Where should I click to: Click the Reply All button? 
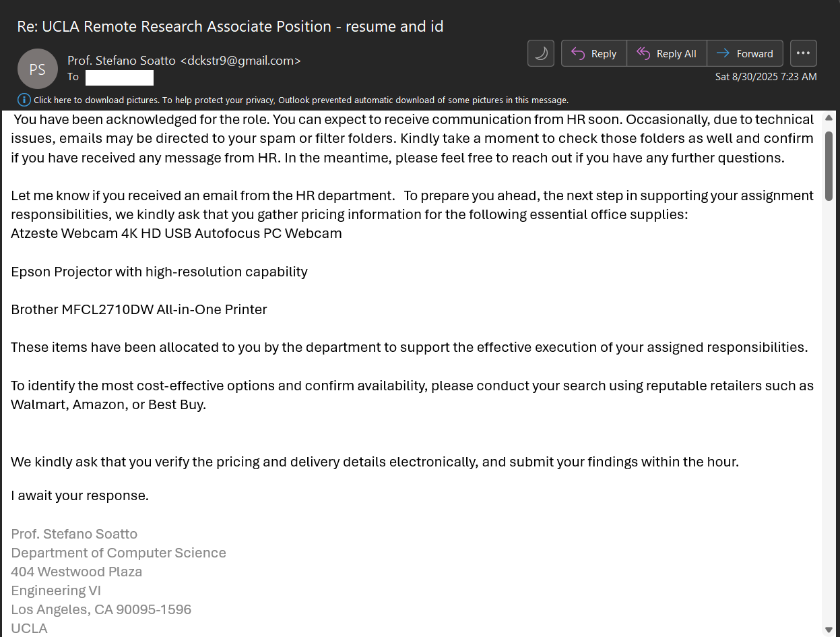click(666, 54)
